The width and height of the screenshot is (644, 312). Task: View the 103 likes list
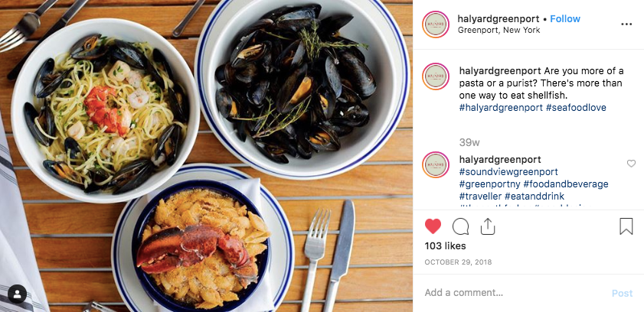tap(445, 246)
